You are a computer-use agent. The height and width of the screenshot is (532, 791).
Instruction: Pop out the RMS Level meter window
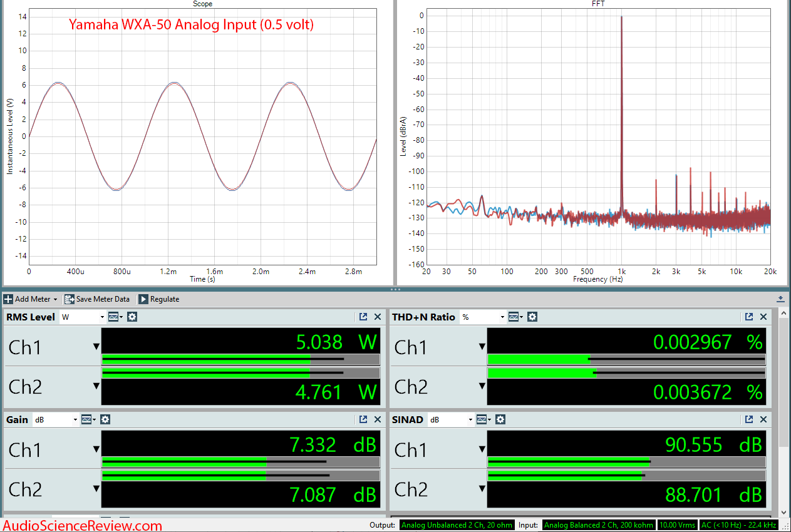[x=363, y=317]
